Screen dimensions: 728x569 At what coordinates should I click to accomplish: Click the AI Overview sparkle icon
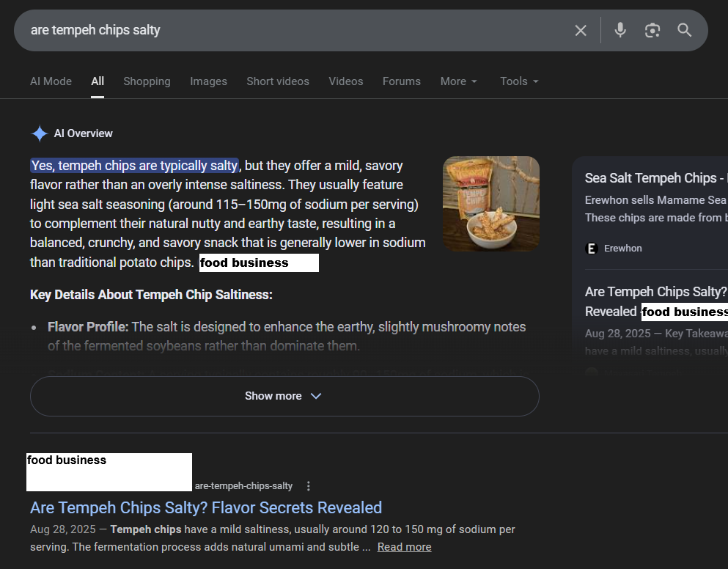coord(40,133)
